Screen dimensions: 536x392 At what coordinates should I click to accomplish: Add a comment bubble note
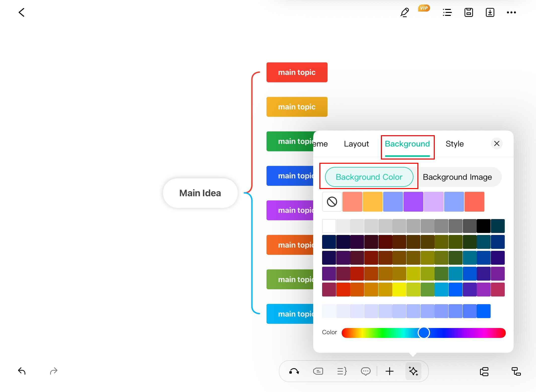tap(366, 371)
